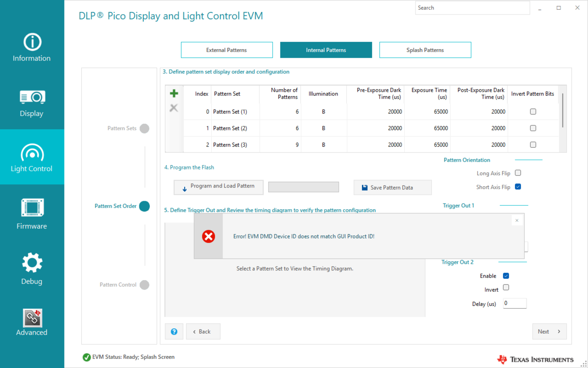Screen dimensions: 588x368
Task: Click the Pattern Set column header
Action: [x=227, y=94]
